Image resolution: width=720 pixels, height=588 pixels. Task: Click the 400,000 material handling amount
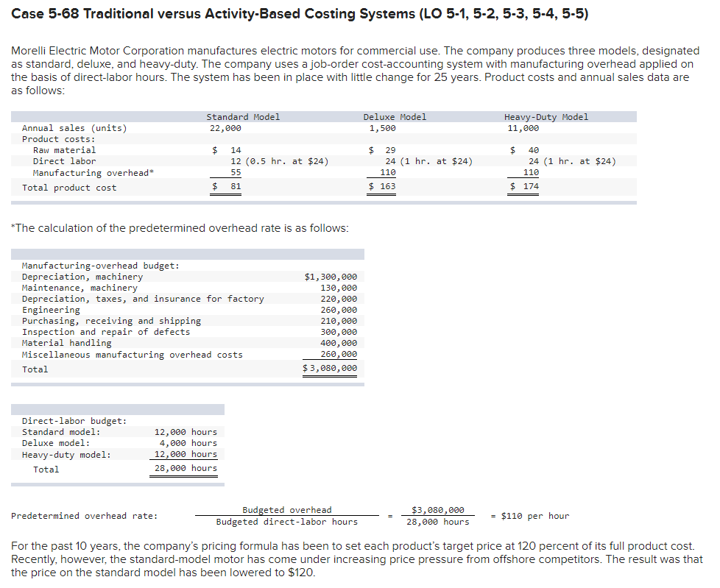click(339, 343)
